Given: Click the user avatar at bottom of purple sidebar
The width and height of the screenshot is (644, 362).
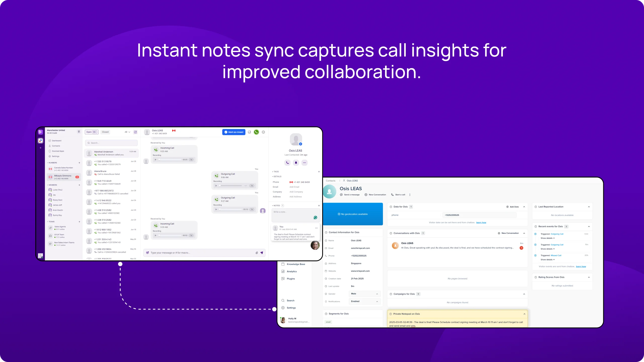Looking at the screenshot, I should (x=40, y=256).
